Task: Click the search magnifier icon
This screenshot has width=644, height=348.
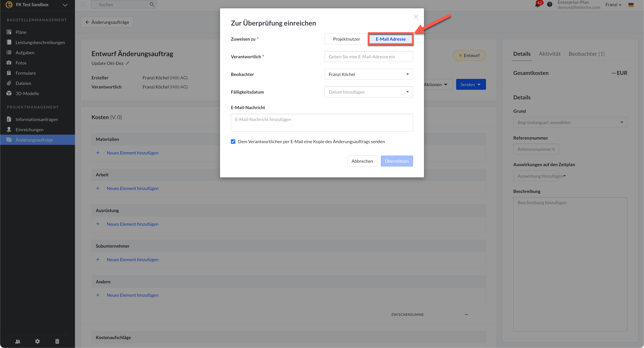Action: 152,4
